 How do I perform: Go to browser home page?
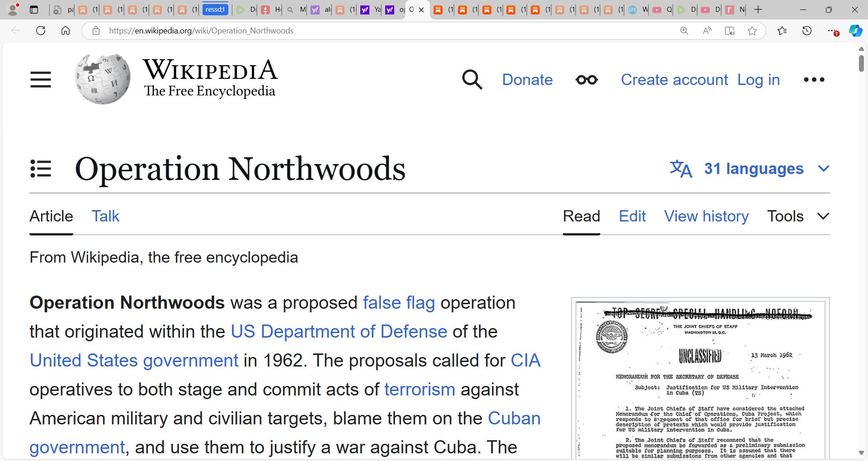[x=66, y=31]
